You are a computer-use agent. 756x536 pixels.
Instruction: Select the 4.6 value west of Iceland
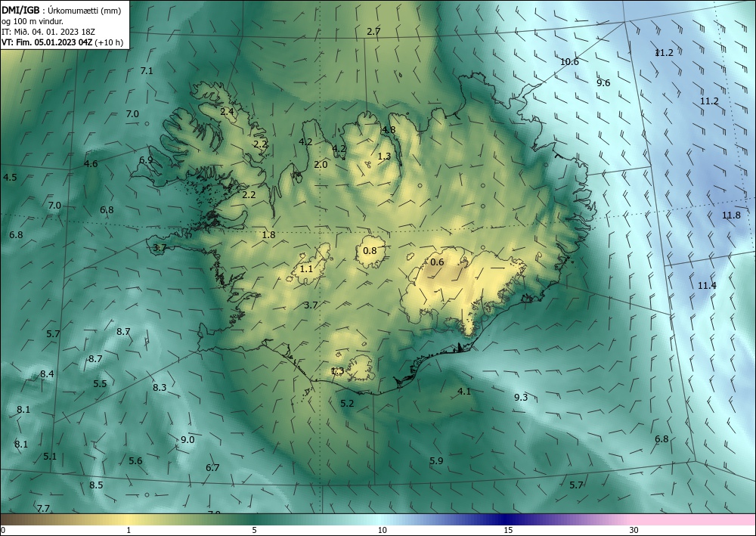pyautogui.click(x=91, y=164)
